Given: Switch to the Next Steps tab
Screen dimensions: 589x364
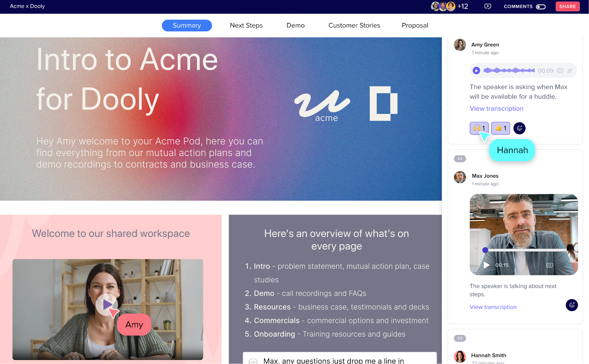Looking at the screenshot, I should click(246, 25).
